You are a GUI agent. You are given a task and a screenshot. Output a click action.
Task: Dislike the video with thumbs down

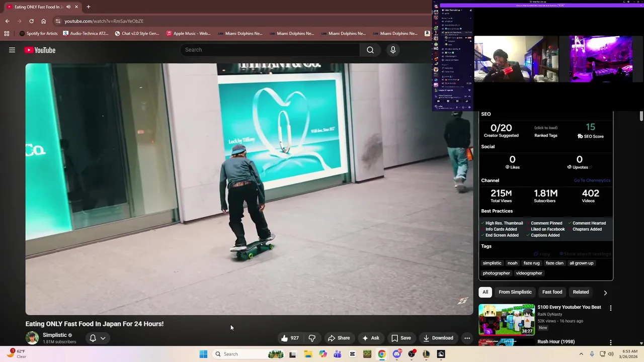coord(312,338)
